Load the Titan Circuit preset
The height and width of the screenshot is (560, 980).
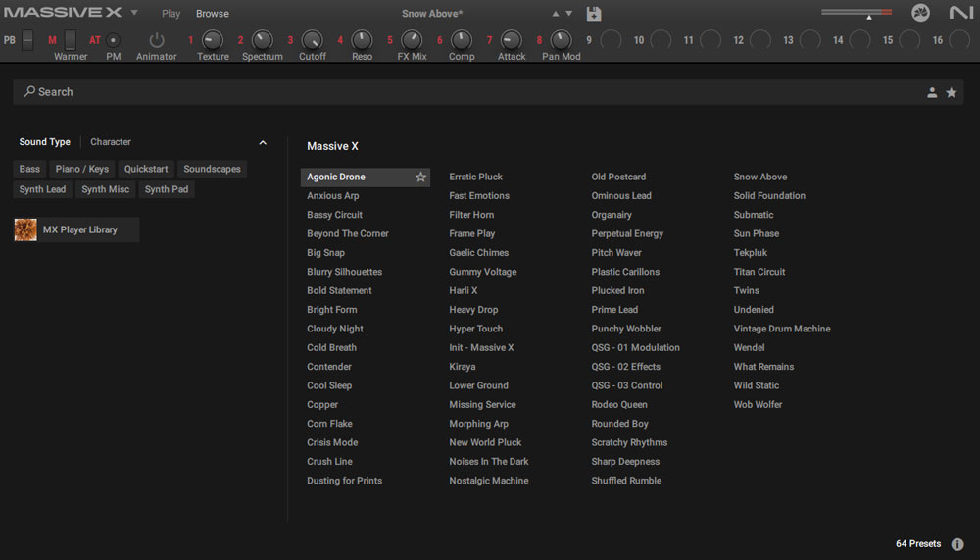(x=759, y=272)
